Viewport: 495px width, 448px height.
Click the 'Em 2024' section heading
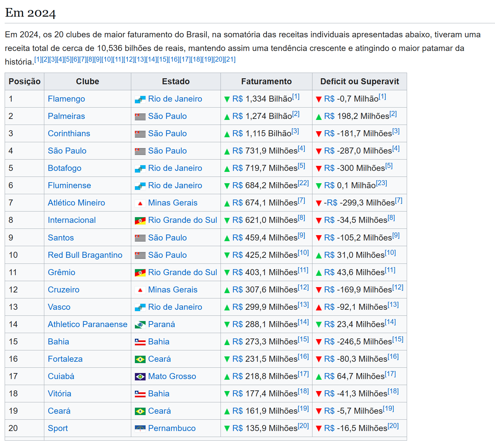[30, 13]
